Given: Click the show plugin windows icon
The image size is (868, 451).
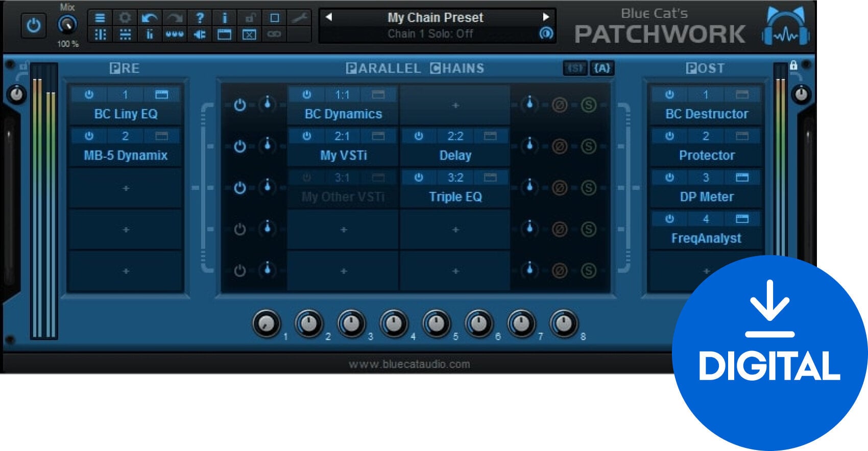Looking at the screenshot, I should [224, 34].
